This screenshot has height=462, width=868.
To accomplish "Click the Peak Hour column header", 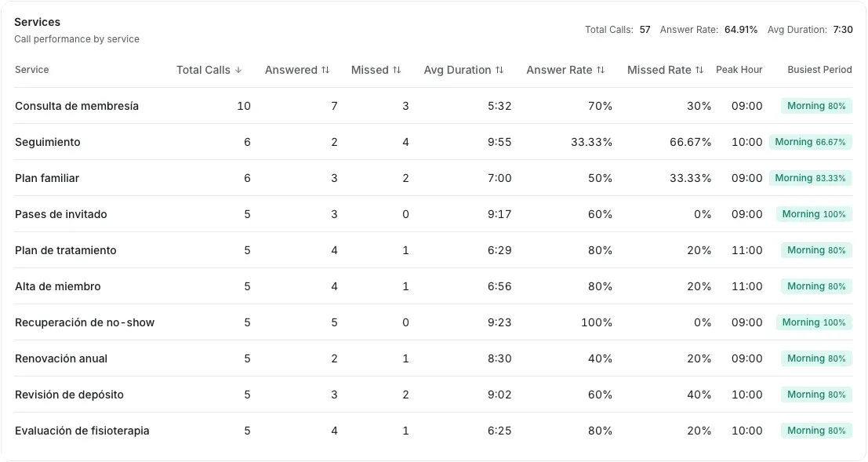I will [x=739, y=70].
